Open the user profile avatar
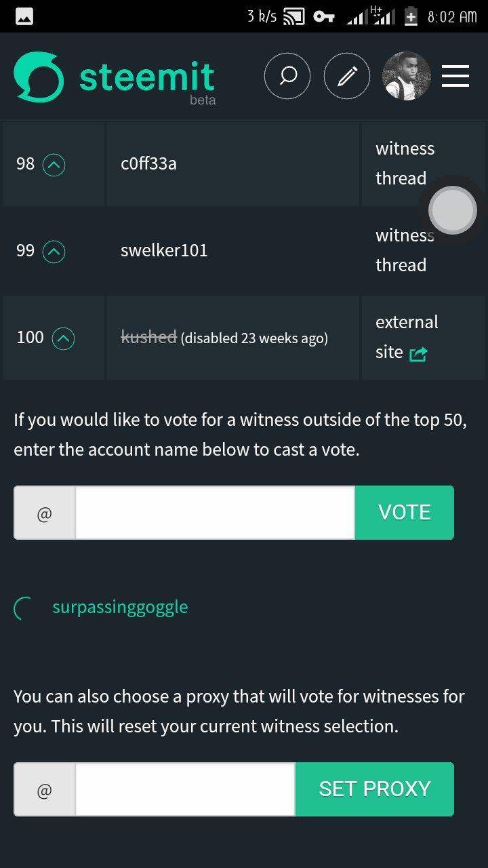This screenshot has height=868, width=488. click(x=407, y=76)
